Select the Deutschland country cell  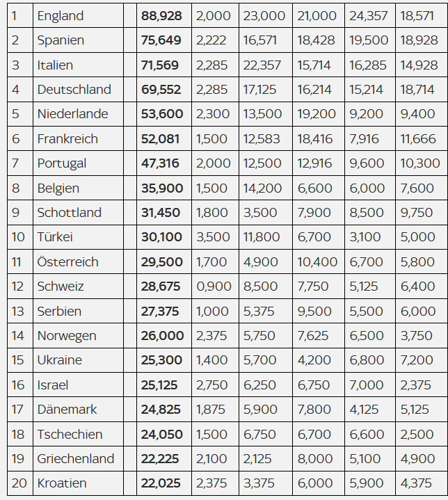[x=78, y=89]
